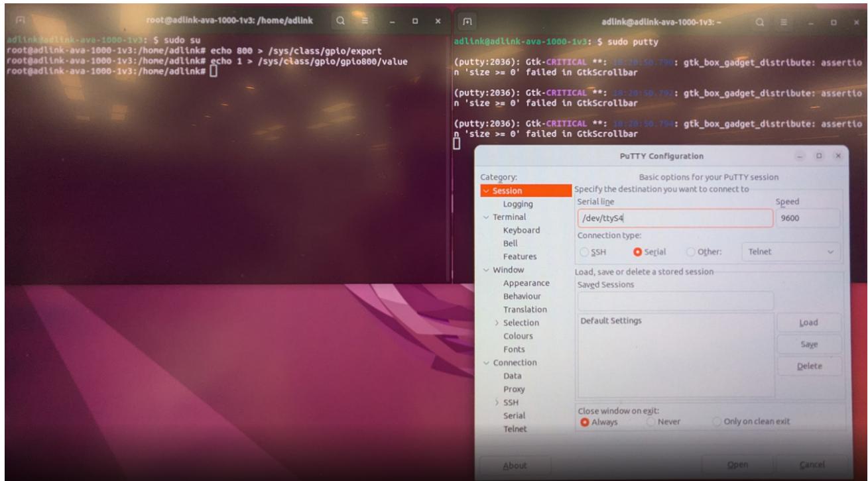
Task: Expand the SSH category under Connection
Action: point(497,402)
